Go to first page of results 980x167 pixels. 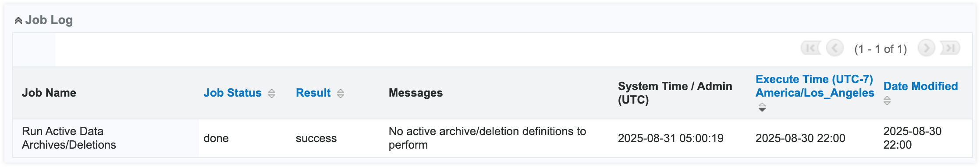click(811, 48)
